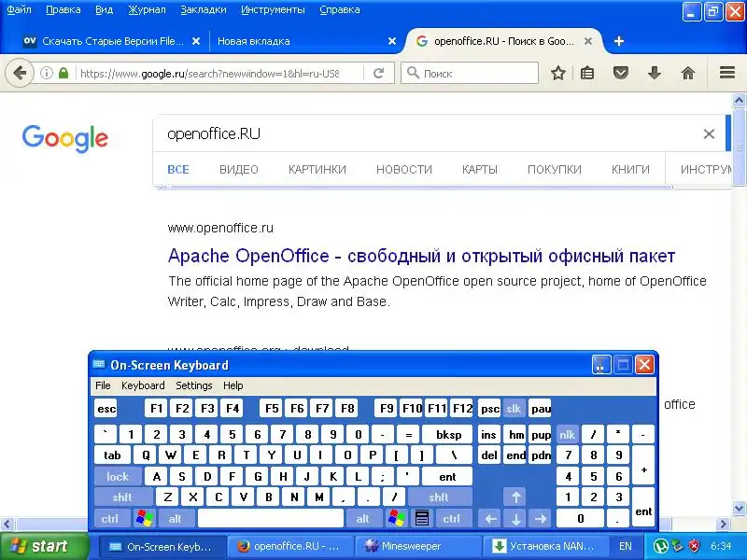Toggle scroll lock (slk) key
The image size is (747, 560).
tap(514, 408)
